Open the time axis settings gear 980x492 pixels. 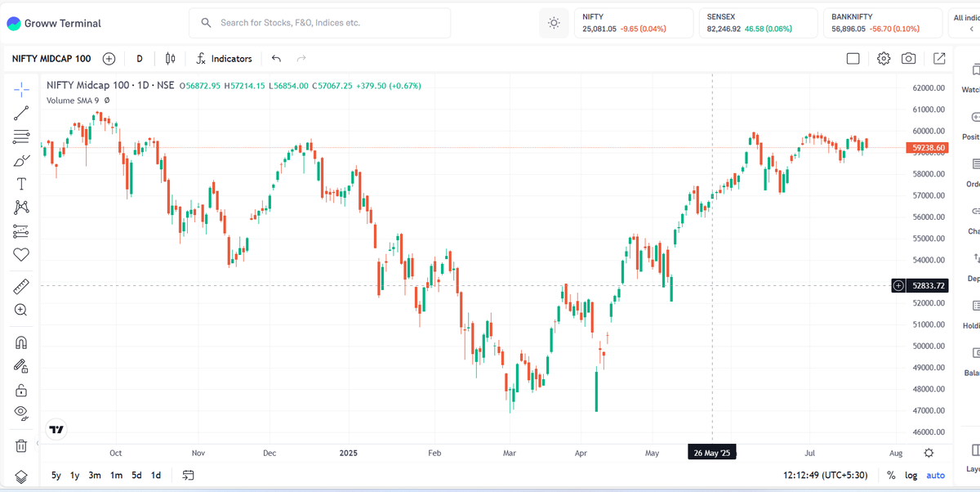tap(929, 453)
